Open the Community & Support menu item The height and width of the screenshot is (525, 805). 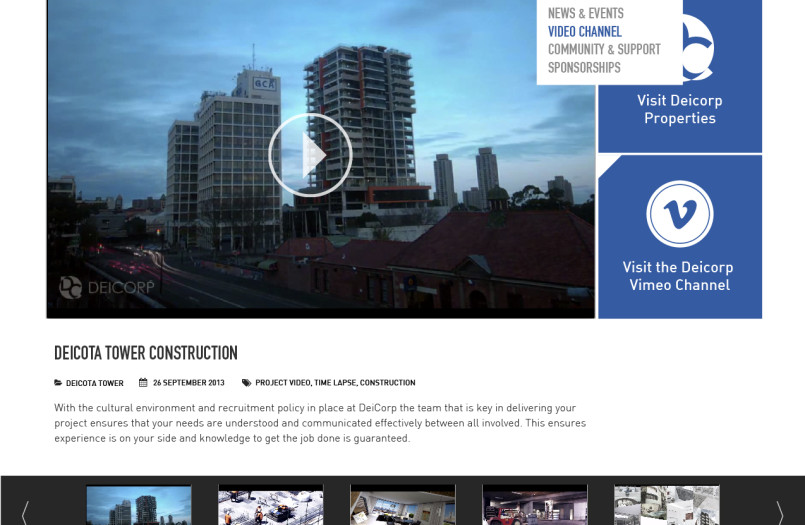(603, 50)
